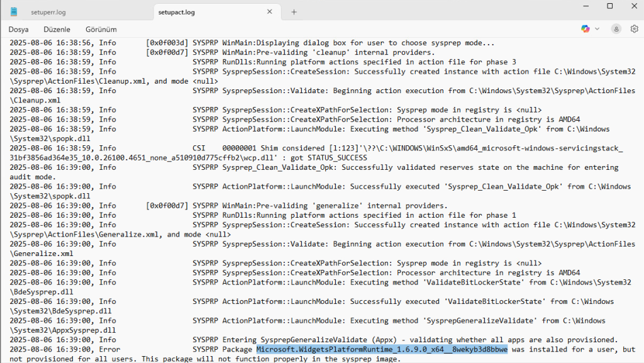Click the user account icon
Image resolution: width=644 pixels, height=363 pixels.
click(x=616, y=29)
